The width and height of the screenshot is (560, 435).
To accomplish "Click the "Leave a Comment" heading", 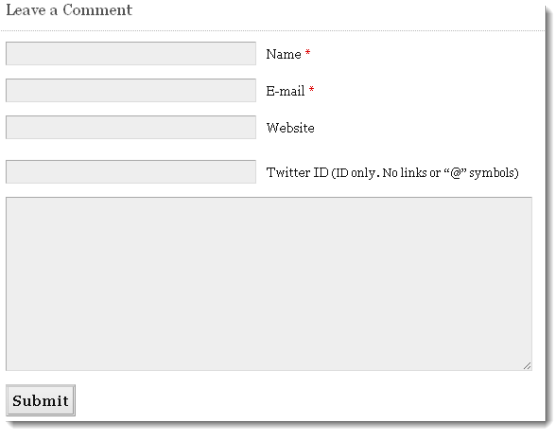I will [69, 10].
